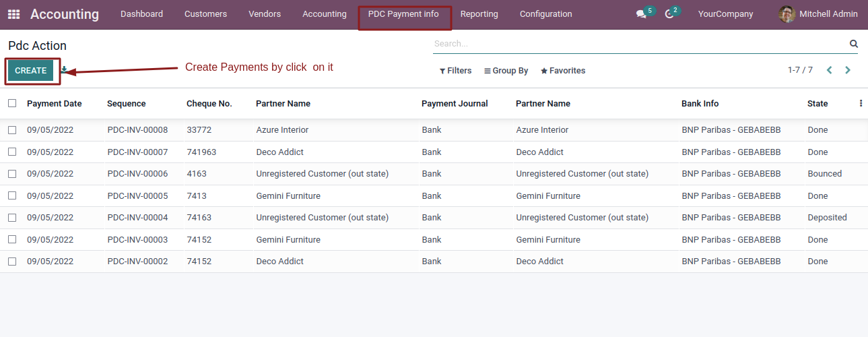Image resolution: width=868 pixels, height=337 pixels.
Task: Check the PDC-INV-00002 row checkbox
Action: (x=12, y=262)
